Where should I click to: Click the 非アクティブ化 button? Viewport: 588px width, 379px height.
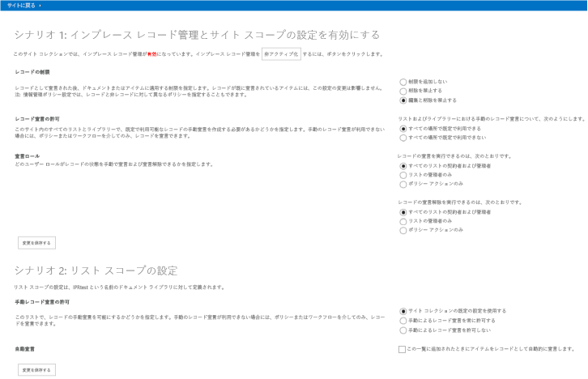tap(281, 54)
